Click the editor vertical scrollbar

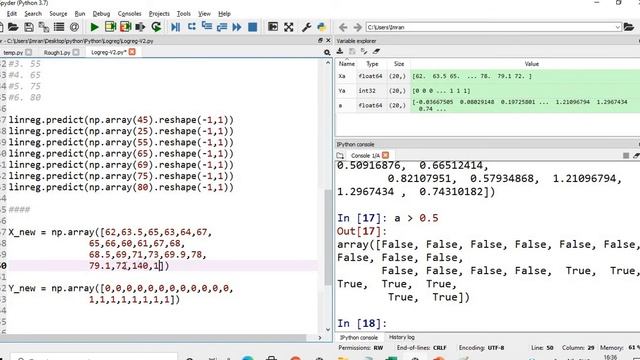click(x=328, y=238)
